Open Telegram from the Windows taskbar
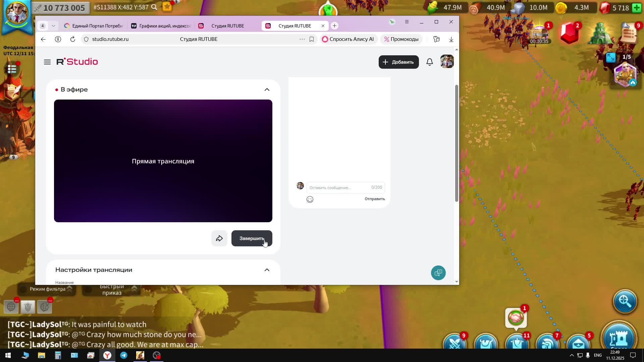 124,355
